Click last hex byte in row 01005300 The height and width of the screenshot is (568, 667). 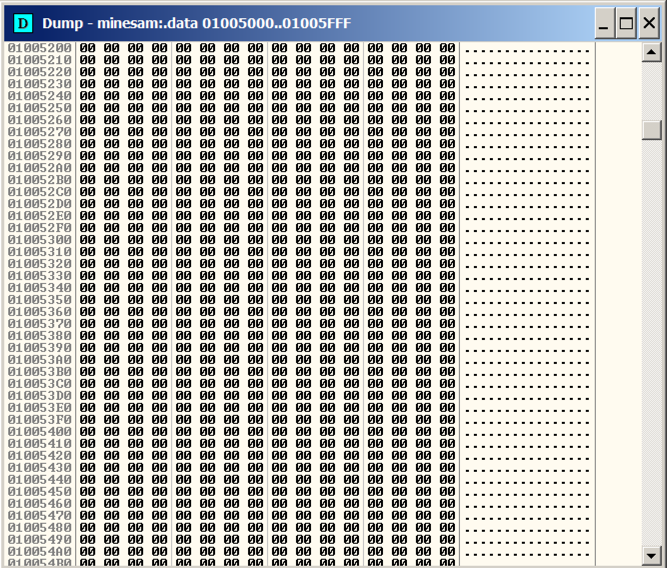point(448,240)
